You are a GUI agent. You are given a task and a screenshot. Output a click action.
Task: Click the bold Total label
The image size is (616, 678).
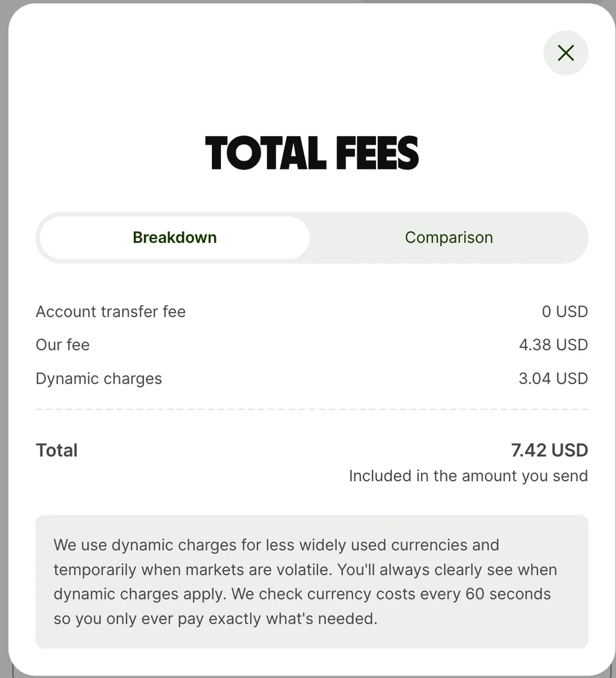click(x=57, y=450)
